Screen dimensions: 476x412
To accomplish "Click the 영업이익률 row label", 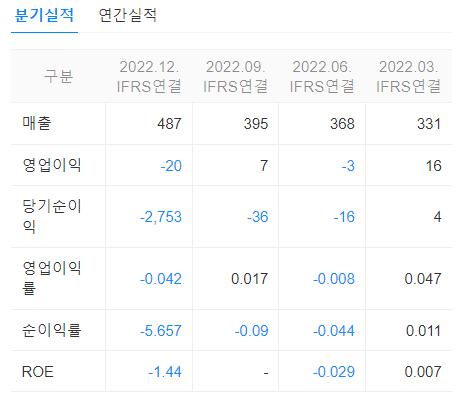I will (x=52, y=278).
